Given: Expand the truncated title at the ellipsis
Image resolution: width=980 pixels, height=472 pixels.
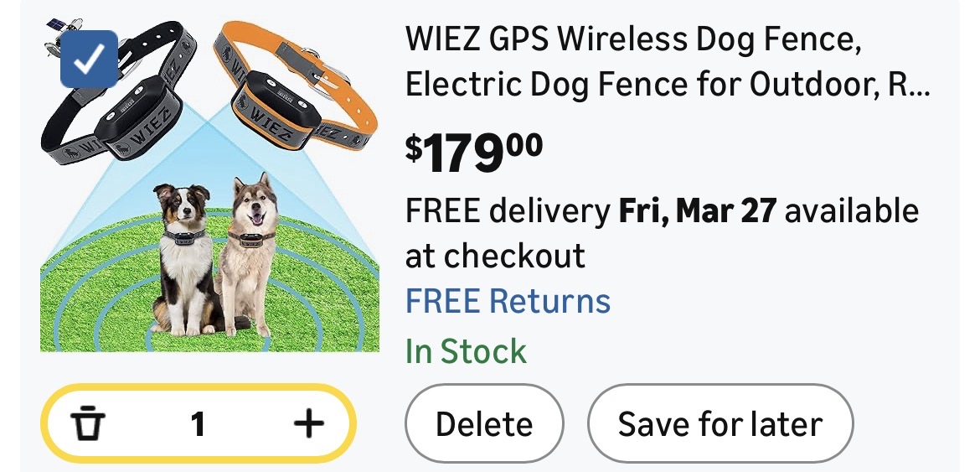Looking at the screenshot, I should click(918, 86).
